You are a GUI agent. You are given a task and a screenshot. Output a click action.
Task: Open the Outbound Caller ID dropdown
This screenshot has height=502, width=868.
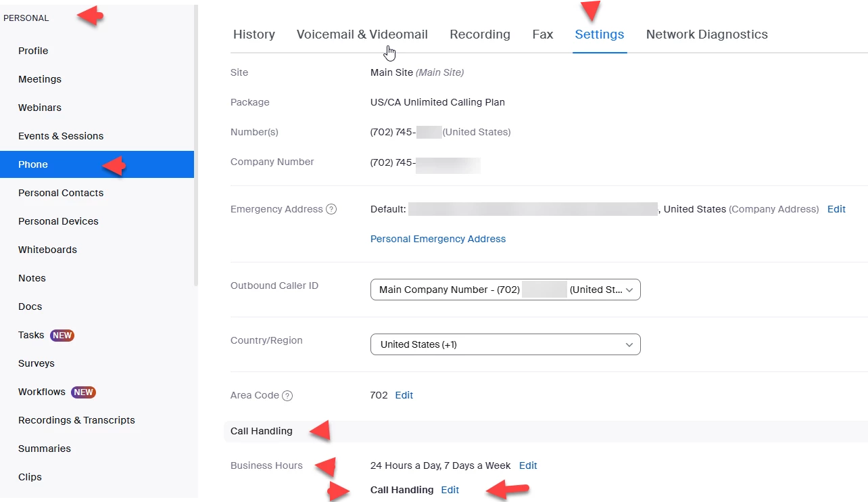coord(505,290)
